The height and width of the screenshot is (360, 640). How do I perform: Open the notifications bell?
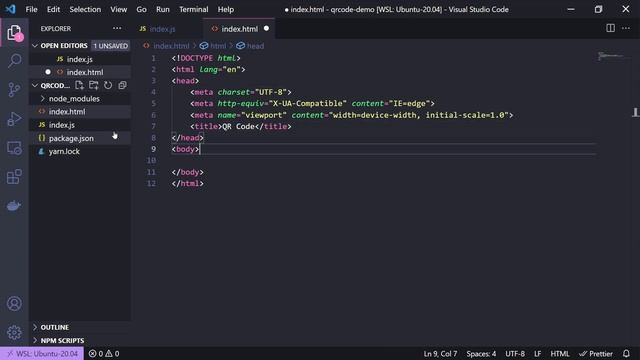click(626, 353)
